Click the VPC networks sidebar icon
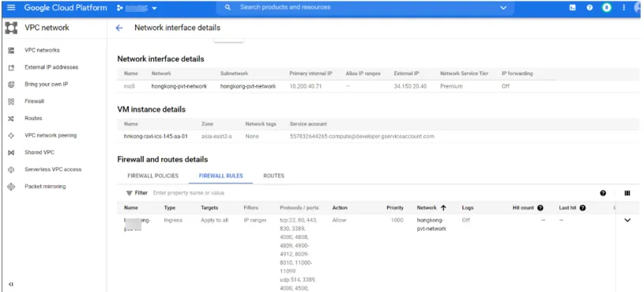 coord(12,50)
